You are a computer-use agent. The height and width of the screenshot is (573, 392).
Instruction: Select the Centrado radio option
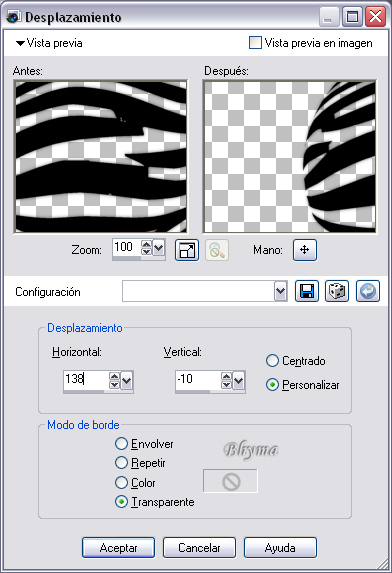(272, 361)
